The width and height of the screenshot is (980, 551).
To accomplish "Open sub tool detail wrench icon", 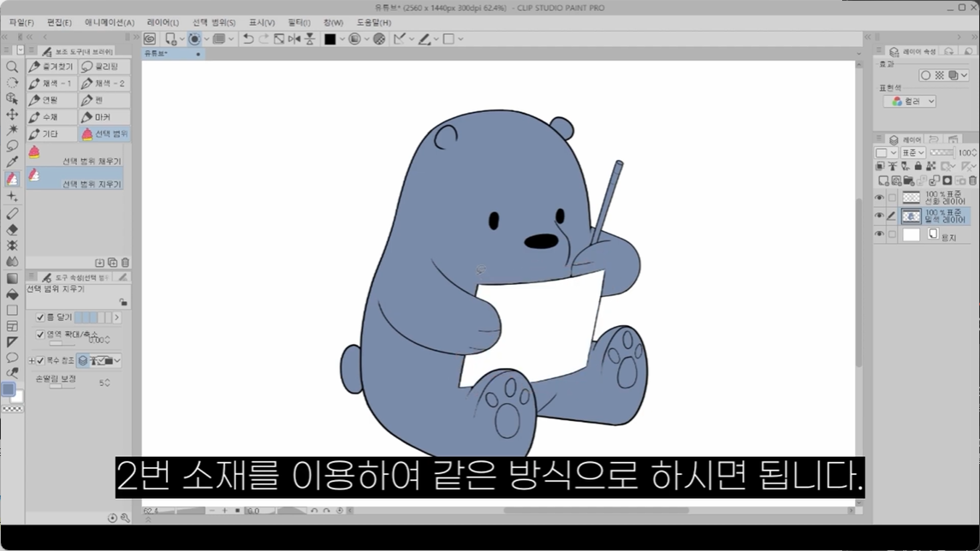I will (125, 518).
